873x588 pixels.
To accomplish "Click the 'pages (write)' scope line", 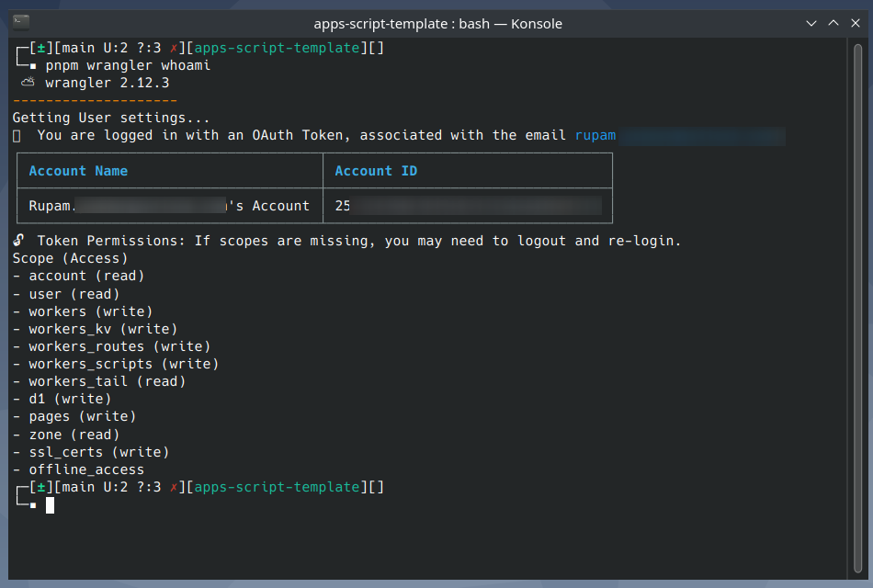I will click(74, 416).
